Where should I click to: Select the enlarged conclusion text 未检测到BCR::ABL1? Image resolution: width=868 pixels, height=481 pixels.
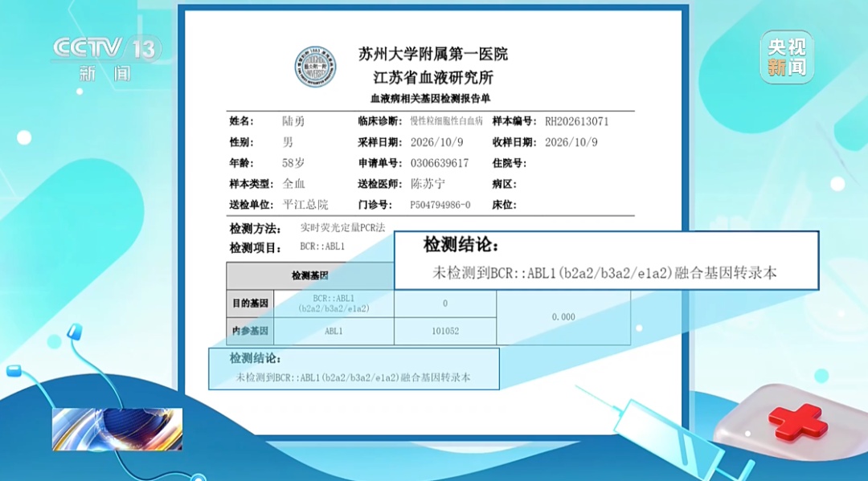pyautogui.click(x=604, y=272)
